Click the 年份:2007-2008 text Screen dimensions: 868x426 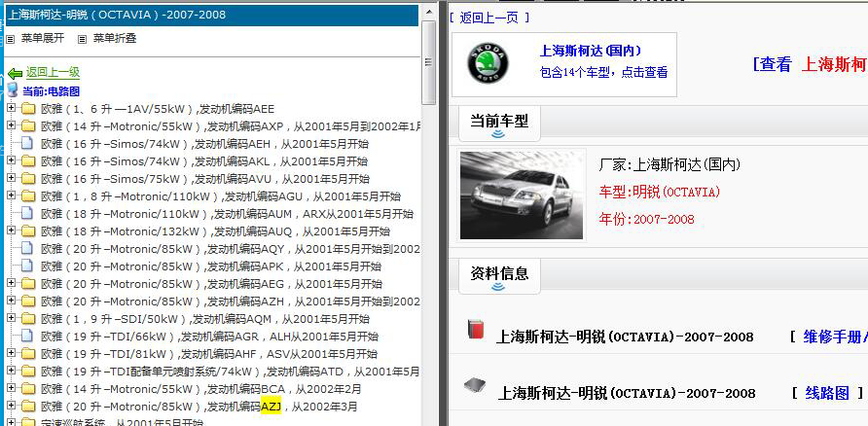click(x=646, y=219)
